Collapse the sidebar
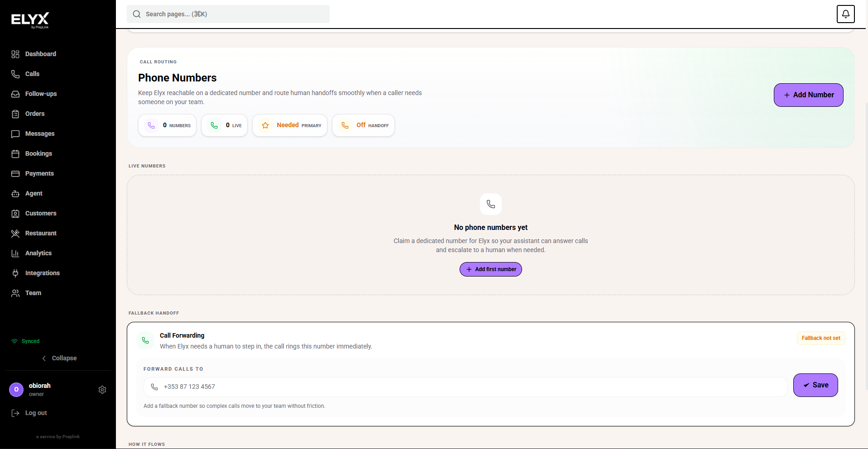868x449 pixels. [59, 358]
